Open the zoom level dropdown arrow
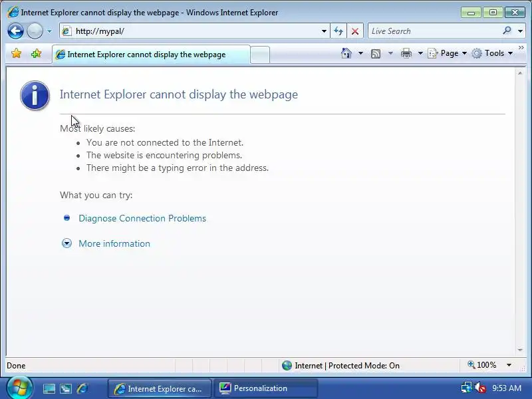 509,365
